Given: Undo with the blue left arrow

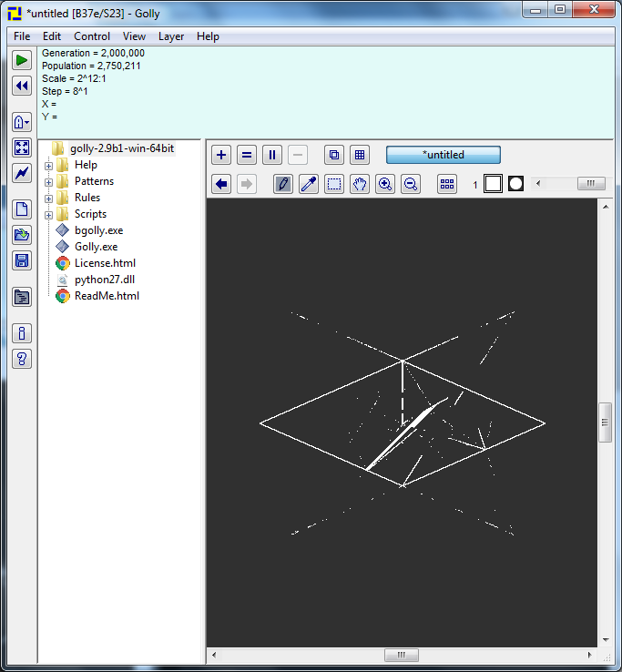Looking at the screenshot, I should (221, 184).
